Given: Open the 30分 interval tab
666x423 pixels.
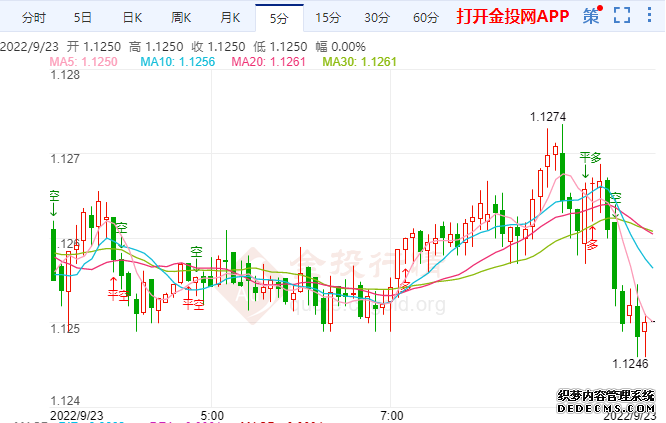Looking at the screenshot, I should coord(377,18).
